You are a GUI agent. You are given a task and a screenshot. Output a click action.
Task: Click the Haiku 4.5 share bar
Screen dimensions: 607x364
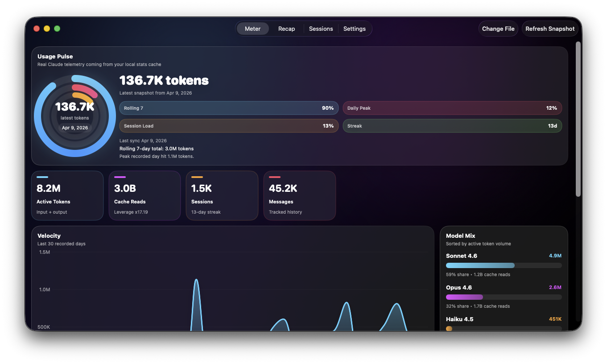(504, 328)
